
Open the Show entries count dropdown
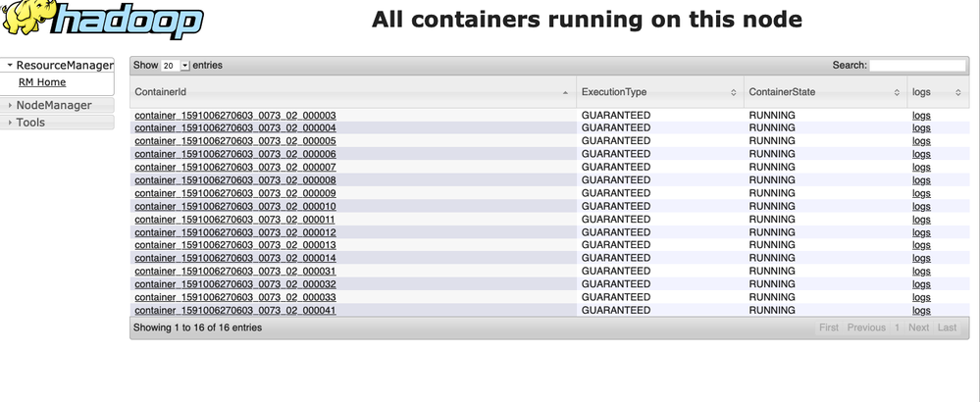click(x=175, y=66)
